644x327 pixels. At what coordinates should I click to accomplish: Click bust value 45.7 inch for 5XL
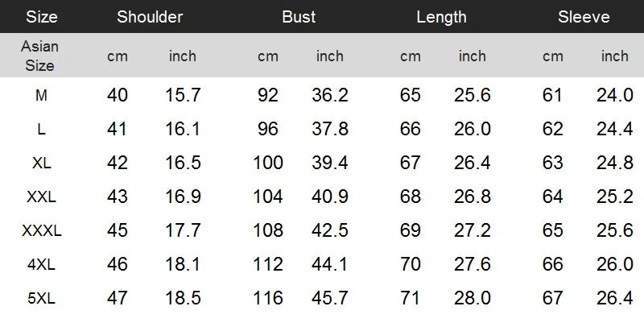pyautogui.click(x=330, y=298)
